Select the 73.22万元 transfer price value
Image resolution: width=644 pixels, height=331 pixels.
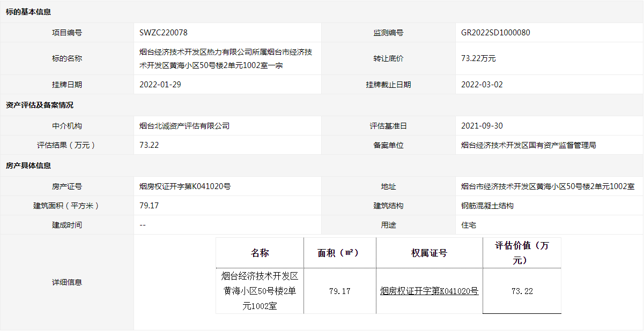pos(479,59)
